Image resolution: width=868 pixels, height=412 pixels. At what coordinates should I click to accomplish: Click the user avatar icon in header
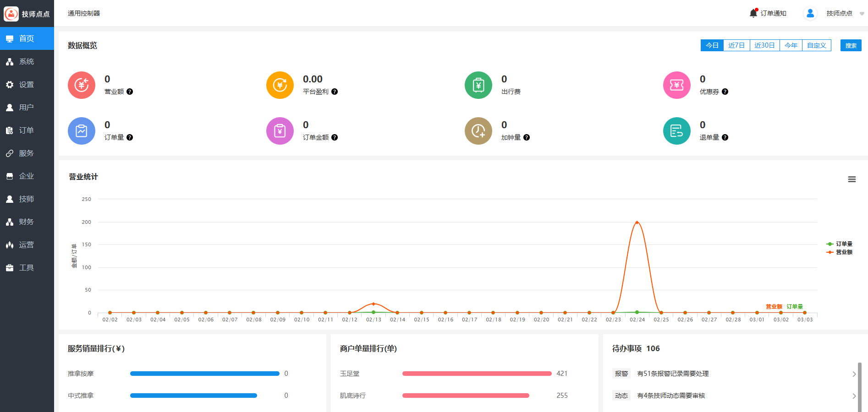tap(810, 13)
